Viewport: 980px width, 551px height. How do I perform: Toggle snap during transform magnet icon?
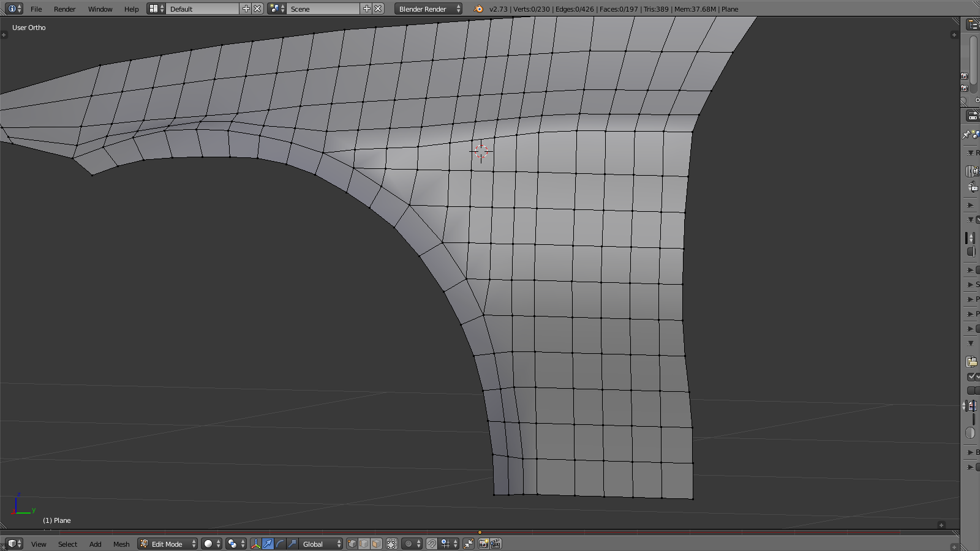tap(432, 544)
